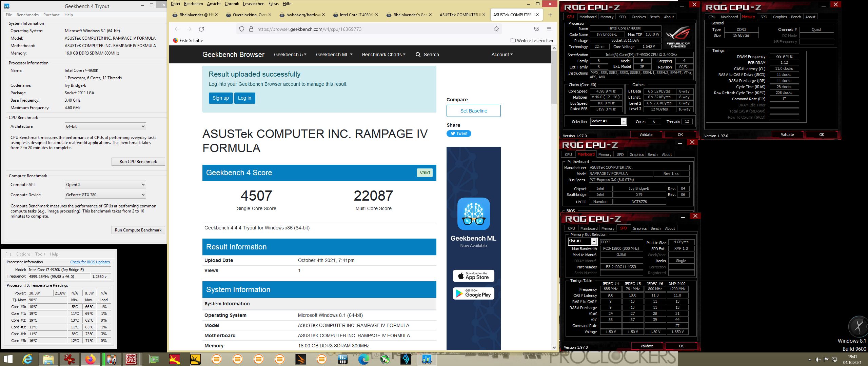Image resolution: width=868 pixels, height=366 pixels.
Task: Click Run CPU Benchmark
Action: click(138, 162)
